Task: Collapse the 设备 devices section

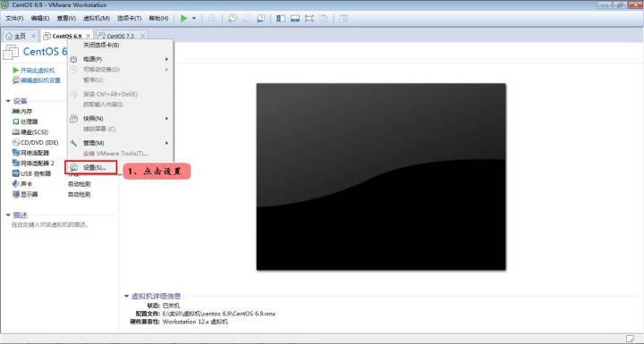Action: click(8, 101)
